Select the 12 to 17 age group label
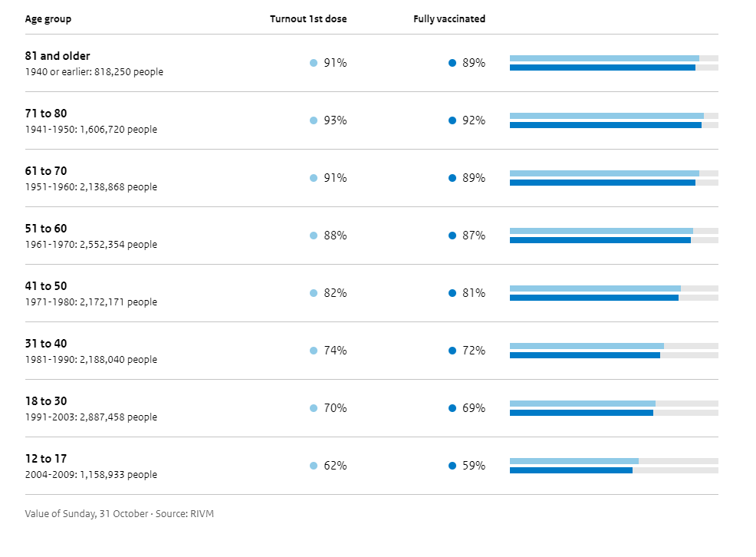Image resolution: width=756 pixels, height=557 pixels. point(46,459)
